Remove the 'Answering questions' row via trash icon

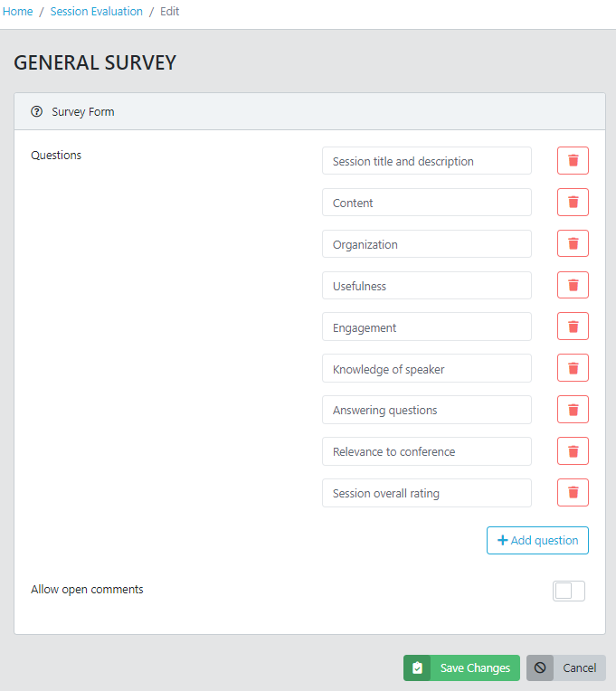pos(573,410)
